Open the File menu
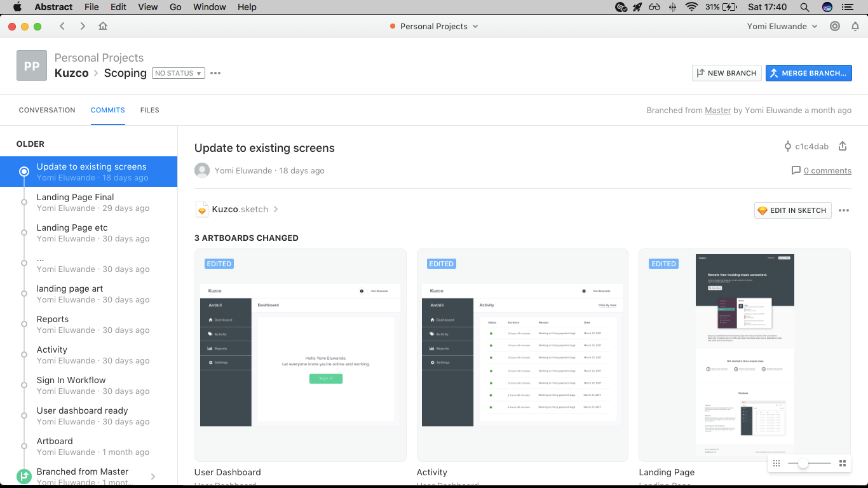Image resolution: width=868 pixels, height=488 pixels. 92,7
